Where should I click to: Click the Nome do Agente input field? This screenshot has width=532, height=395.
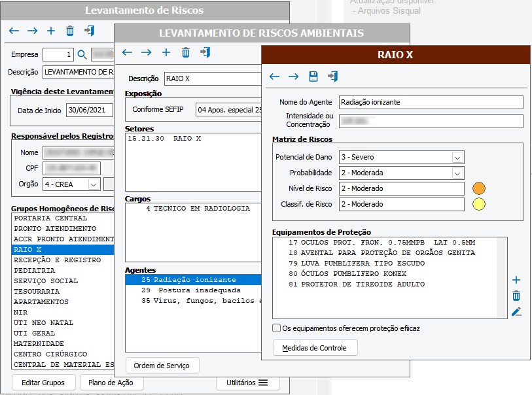tap(431, 103)
